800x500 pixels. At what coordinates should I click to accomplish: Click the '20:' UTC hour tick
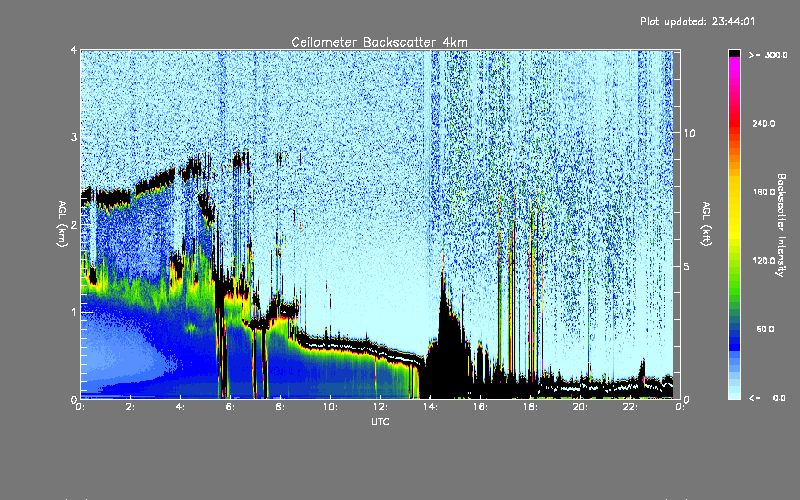pos(580,407)
